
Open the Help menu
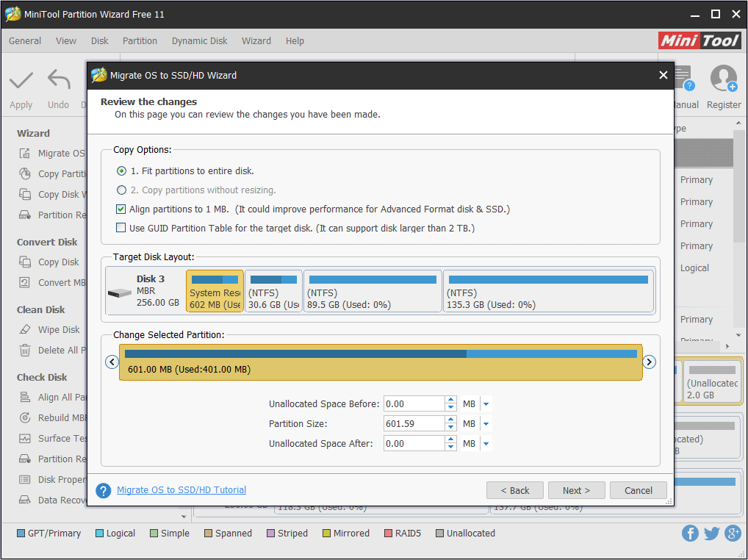point(295,41)
